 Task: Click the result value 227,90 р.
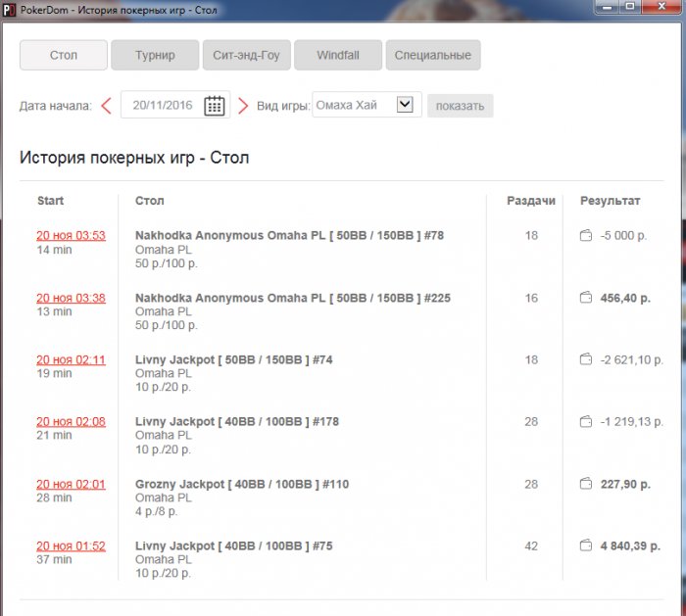coord(625,484)
